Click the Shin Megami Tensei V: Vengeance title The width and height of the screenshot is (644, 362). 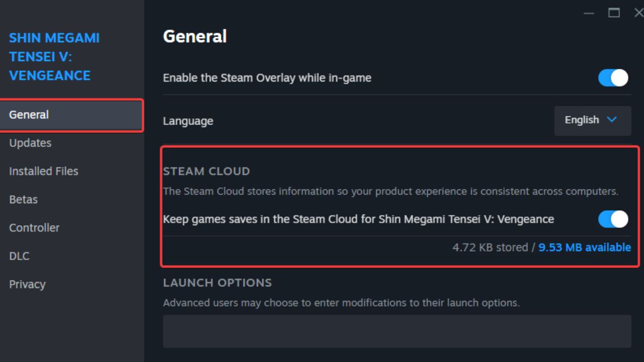54,57
